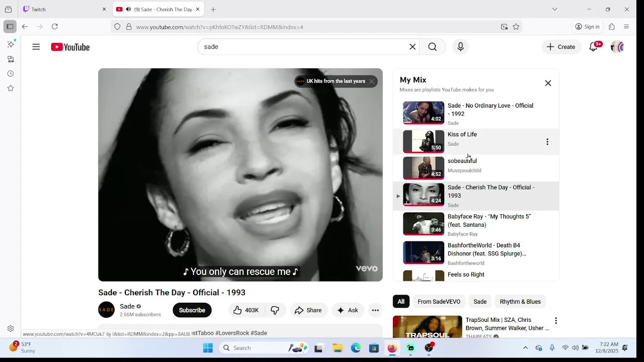This screenshot has height=362, width=644.
Task: Play BashfortheWorld Death B4 Dishonor
Action: pyautogui.click(x=424, y=253)
